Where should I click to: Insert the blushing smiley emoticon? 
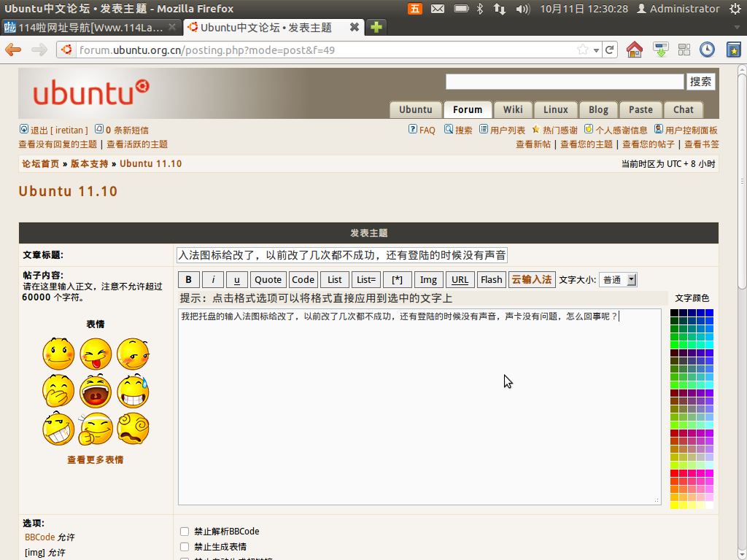(x=58, y=354)
